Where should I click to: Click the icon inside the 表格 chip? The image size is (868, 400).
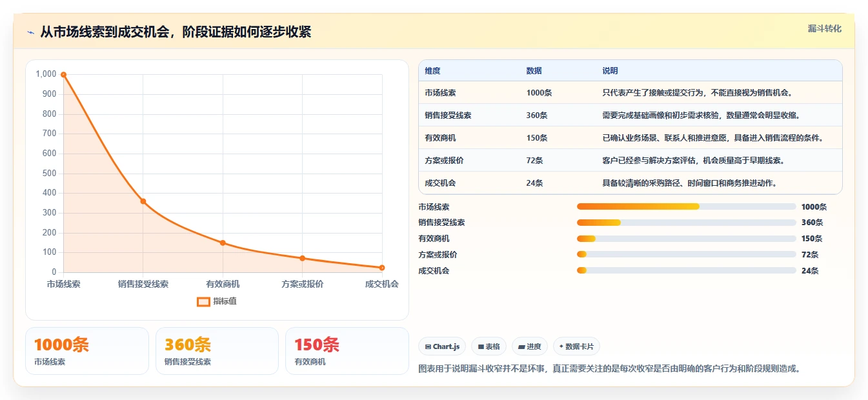tap(481, 347)
